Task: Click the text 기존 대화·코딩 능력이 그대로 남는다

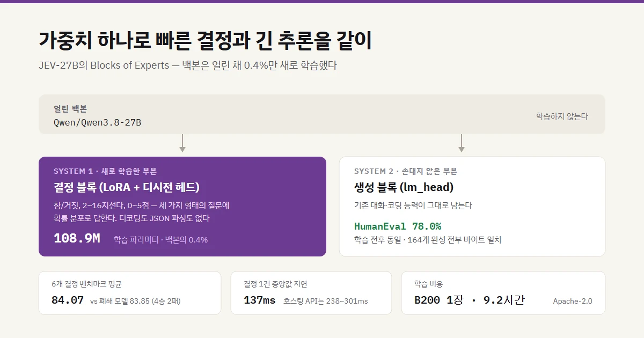Action: click(x=413, y=205)
